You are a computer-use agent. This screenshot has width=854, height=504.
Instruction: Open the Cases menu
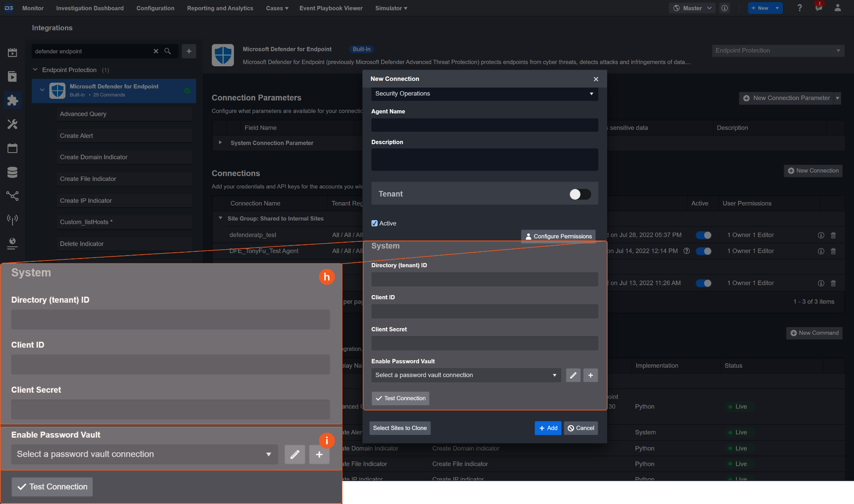point(277,8)
